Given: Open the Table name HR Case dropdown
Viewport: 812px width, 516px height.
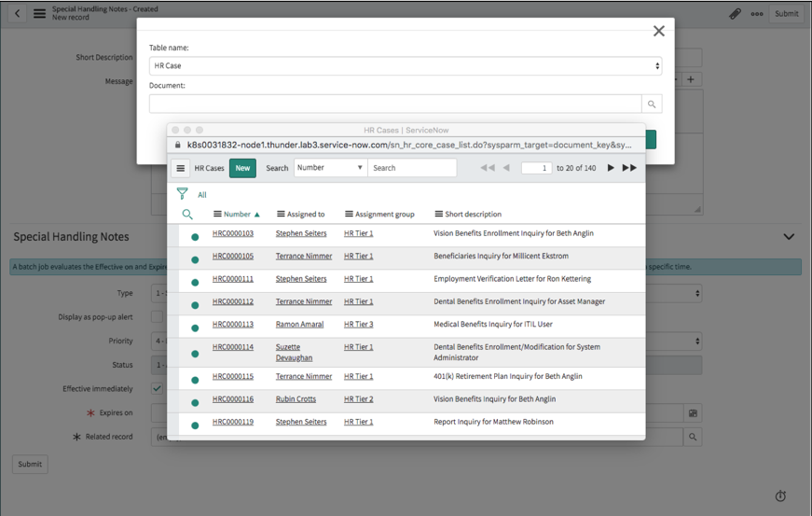Looking at the screenshot, I should [x=406, y=66].
